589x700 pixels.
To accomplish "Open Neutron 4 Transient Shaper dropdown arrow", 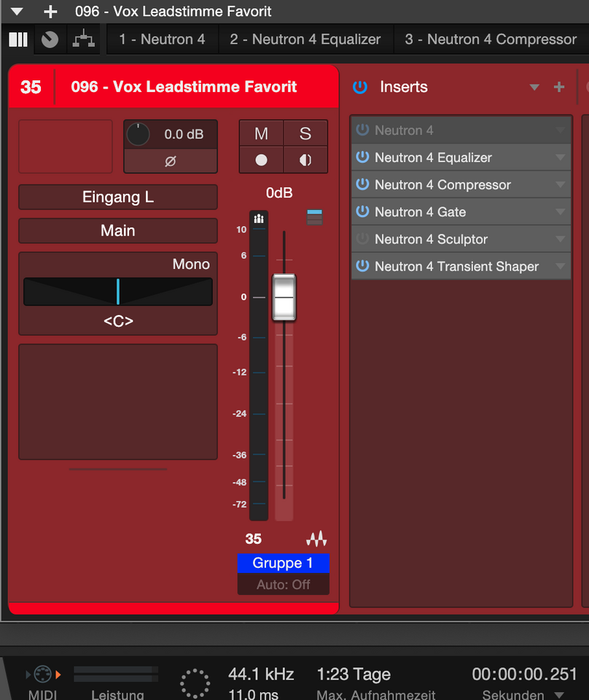I will pyautogui.click(x=561, y=267).
